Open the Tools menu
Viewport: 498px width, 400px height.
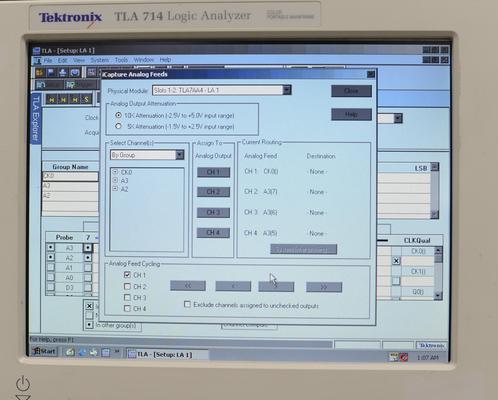(x=121, y=60)
